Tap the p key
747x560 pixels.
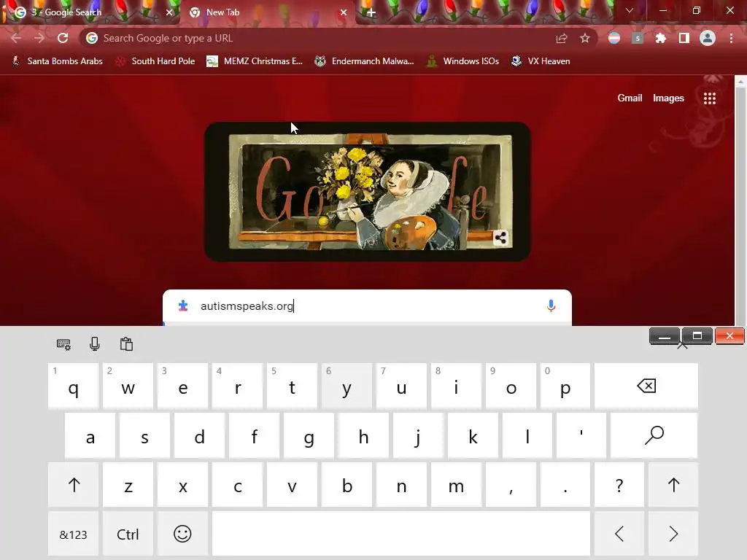(x=565, y=386)
